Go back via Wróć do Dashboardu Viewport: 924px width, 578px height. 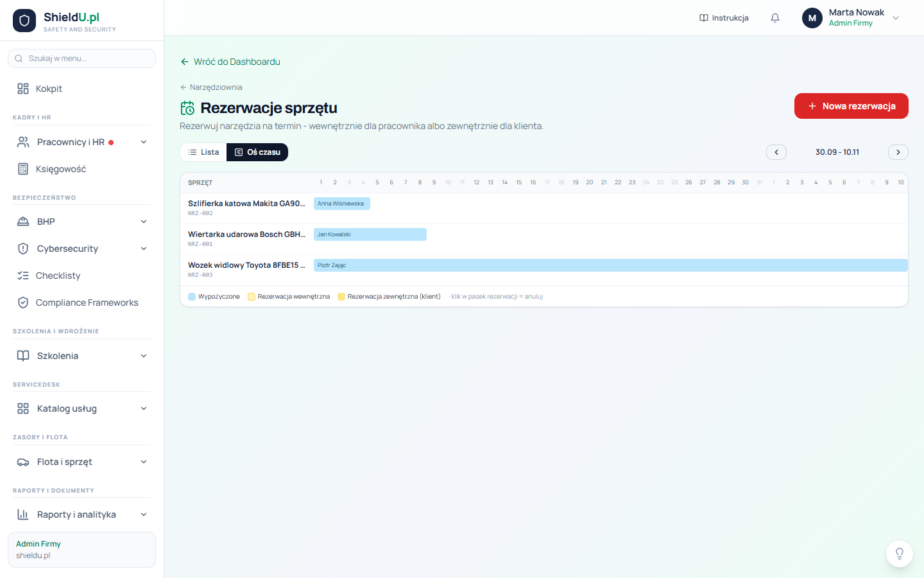tap(230, 62)
